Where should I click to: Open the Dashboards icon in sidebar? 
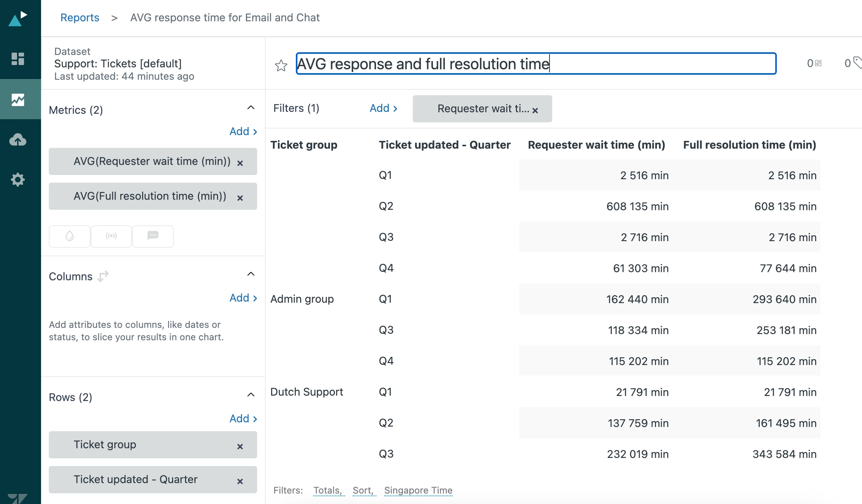18,59
